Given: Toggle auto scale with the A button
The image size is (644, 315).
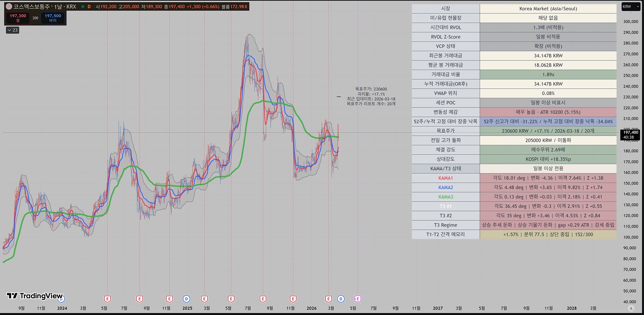Looking at the screenshot, I should (x=631, y=308).
